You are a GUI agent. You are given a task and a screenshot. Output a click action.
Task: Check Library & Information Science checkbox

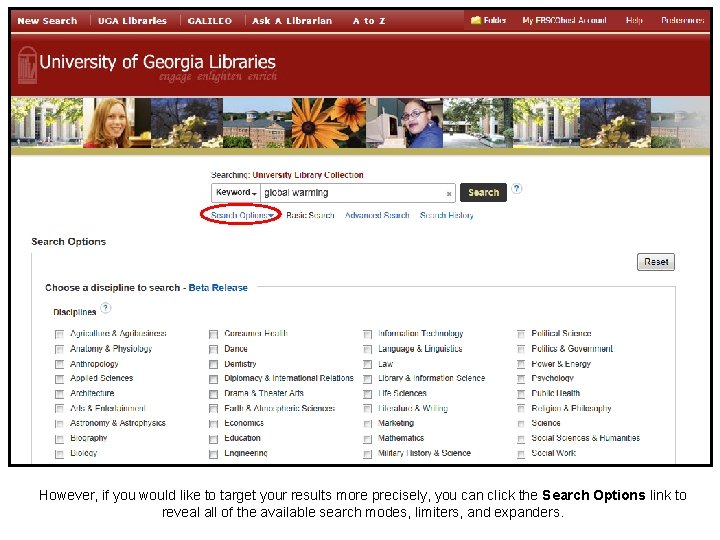coord(367,379)
